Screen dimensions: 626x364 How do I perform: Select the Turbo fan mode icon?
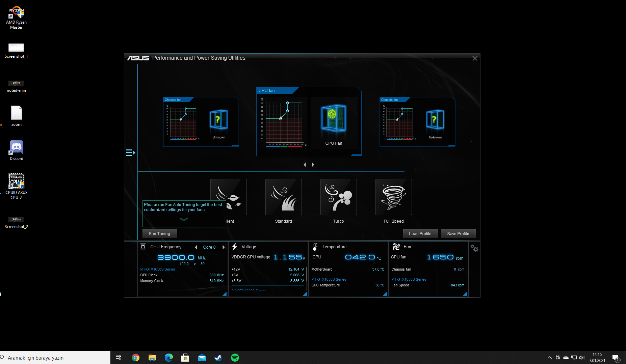coord(339,197)
